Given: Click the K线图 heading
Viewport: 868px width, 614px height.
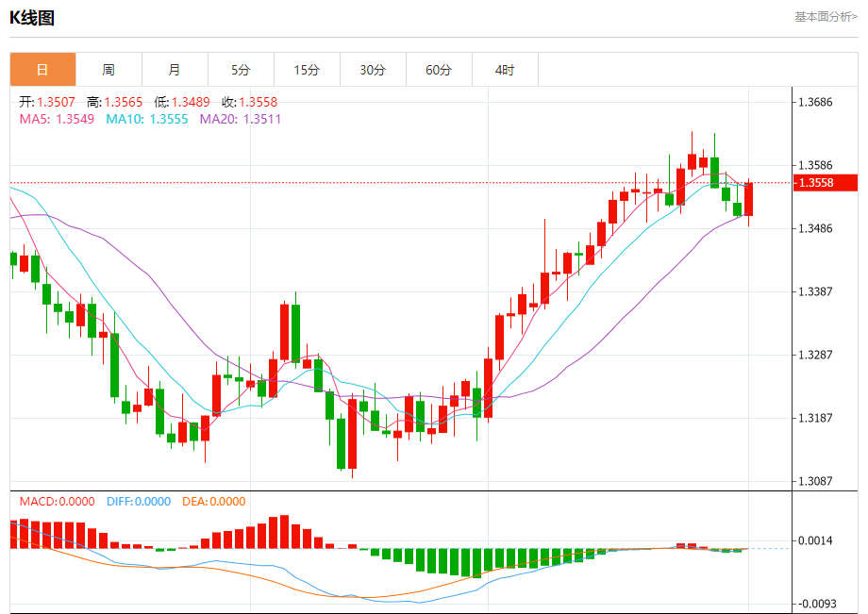Looking at the screenshot, I should [32, 18].
